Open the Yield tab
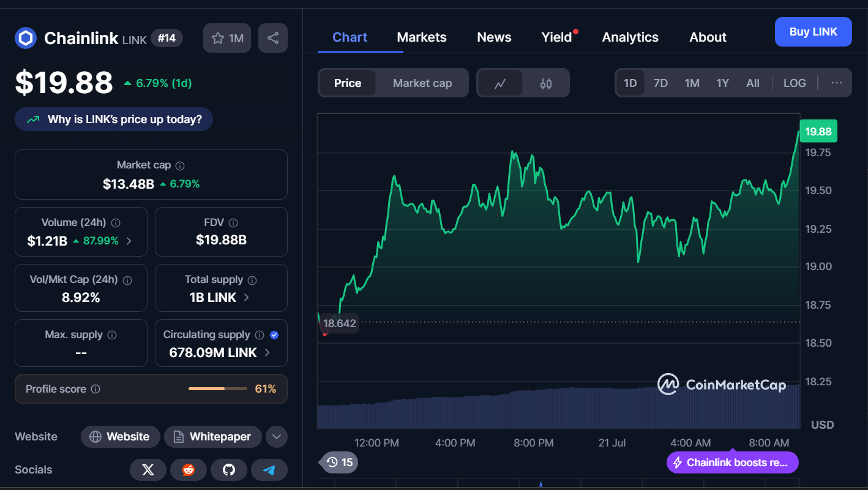The image size is (868, 490). pyautogui.click(x=556, y=37)
